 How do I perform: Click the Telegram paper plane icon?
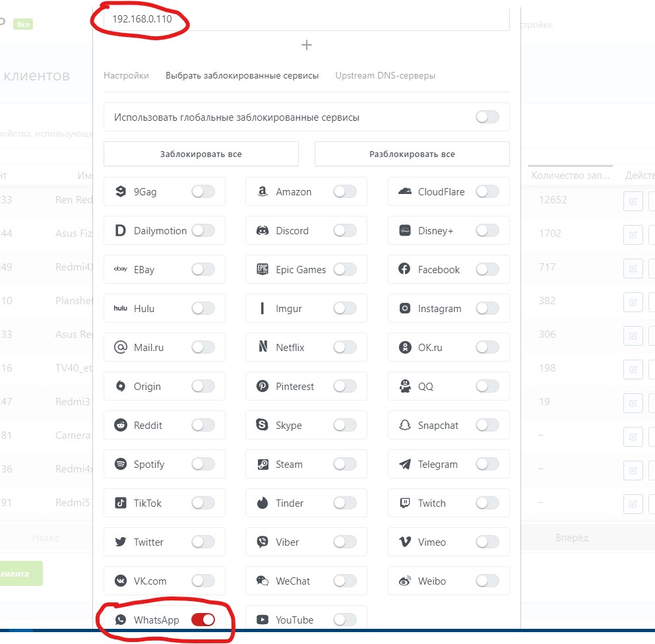tap(405, 464)
